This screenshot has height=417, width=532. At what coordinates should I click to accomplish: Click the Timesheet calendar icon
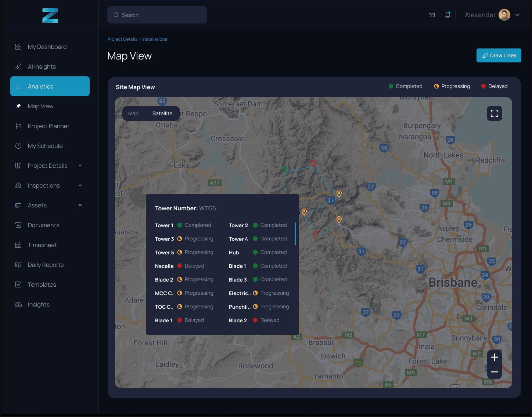(18, 245)
